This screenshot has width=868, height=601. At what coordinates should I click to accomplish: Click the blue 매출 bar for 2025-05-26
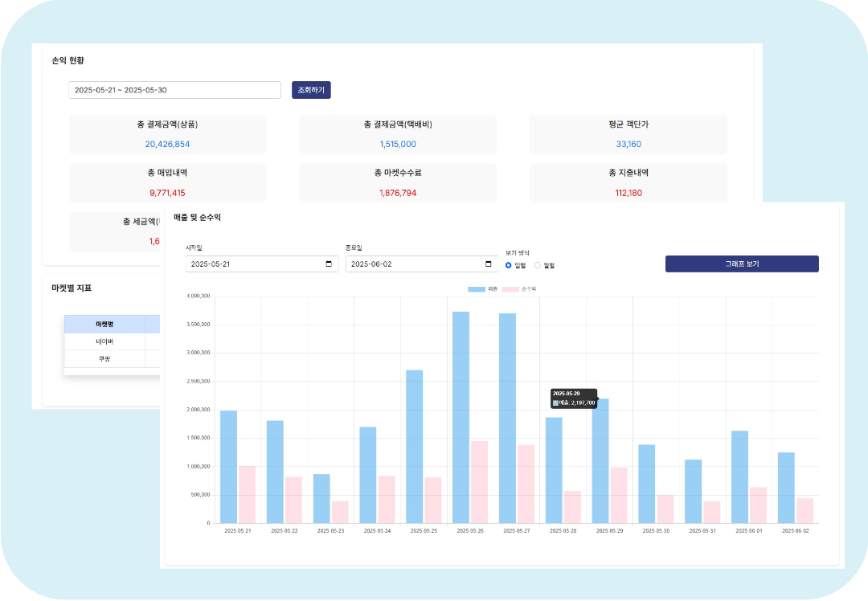pyautogui.click(x=461, y=418)
